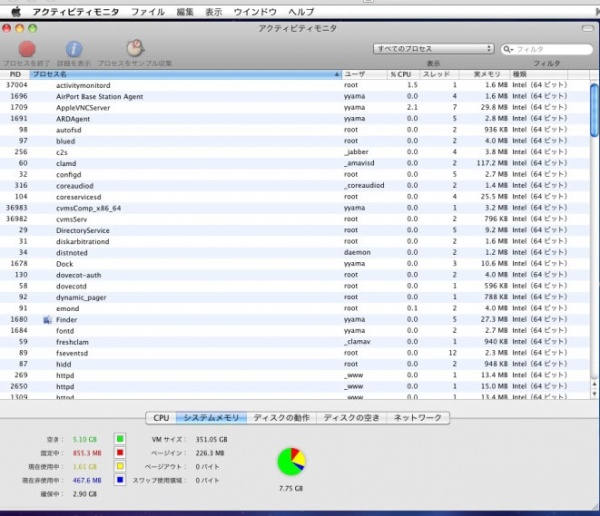
Task: Sort by the process-name column header
Action: 185,74
